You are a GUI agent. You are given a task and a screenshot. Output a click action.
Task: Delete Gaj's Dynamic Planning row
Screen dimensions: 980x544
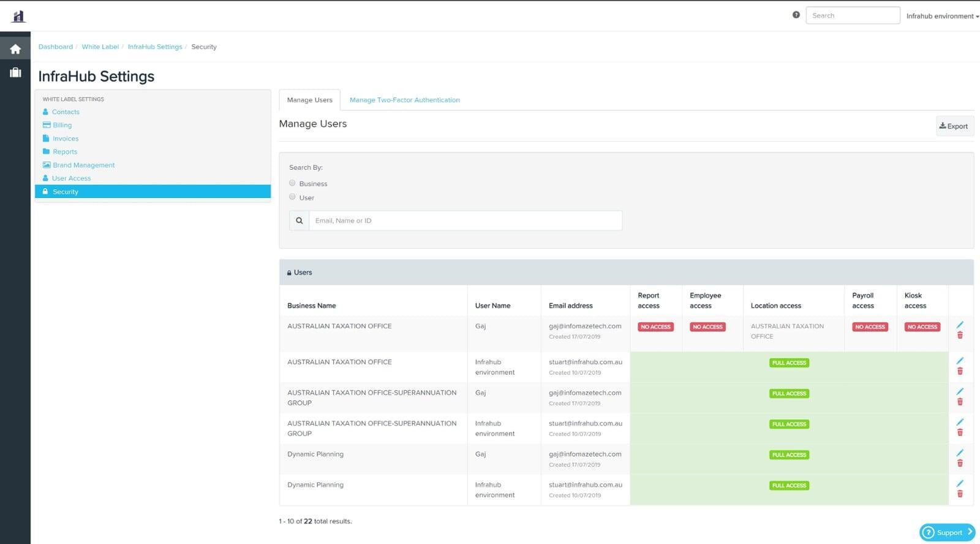[x=960, y=463]
